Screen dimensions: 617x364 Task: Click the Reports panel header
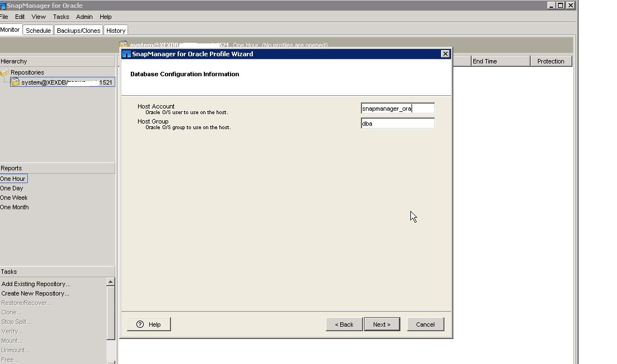(57, 168)
